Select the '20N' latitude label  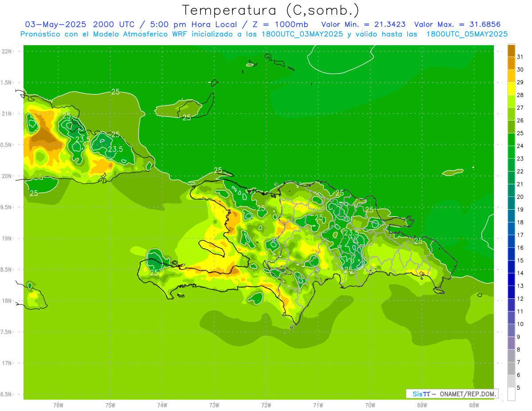[x=7, y=176]
